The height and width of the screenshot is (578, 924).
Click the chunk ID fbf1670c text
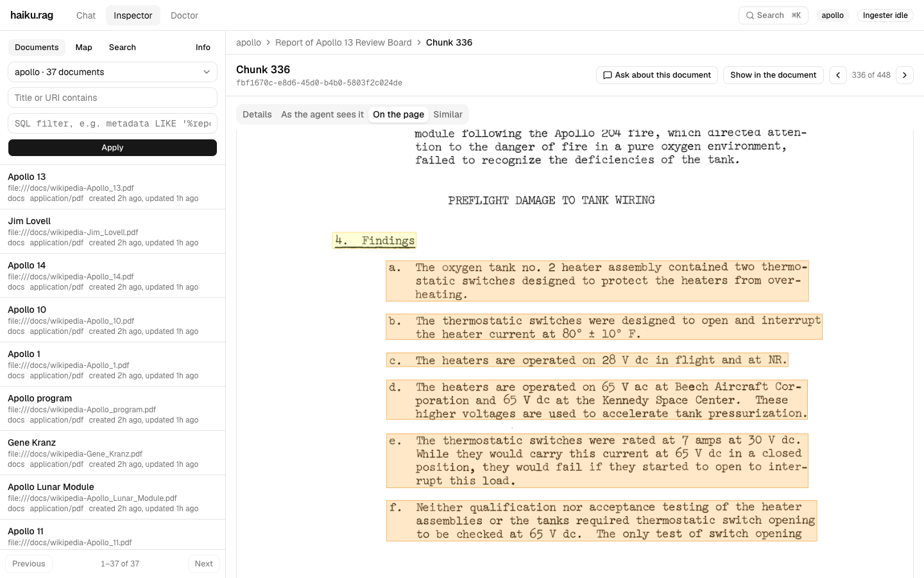pos(319,83)
